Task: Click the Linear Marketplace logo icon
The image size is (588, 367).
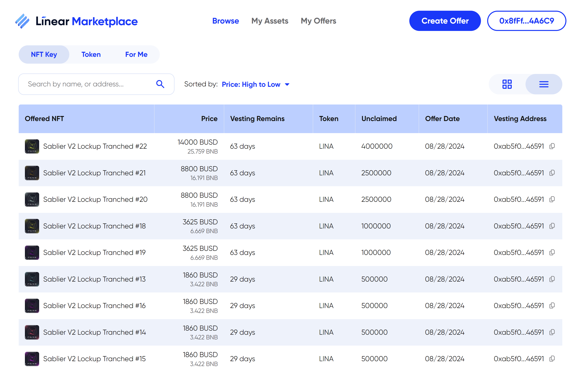Action: 22,21
